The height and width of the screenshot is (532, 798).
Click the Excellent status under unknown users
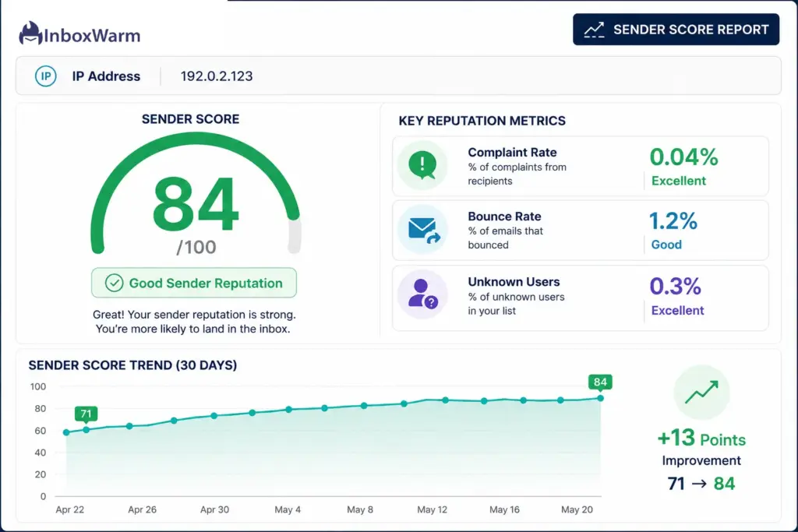(677, 311)
